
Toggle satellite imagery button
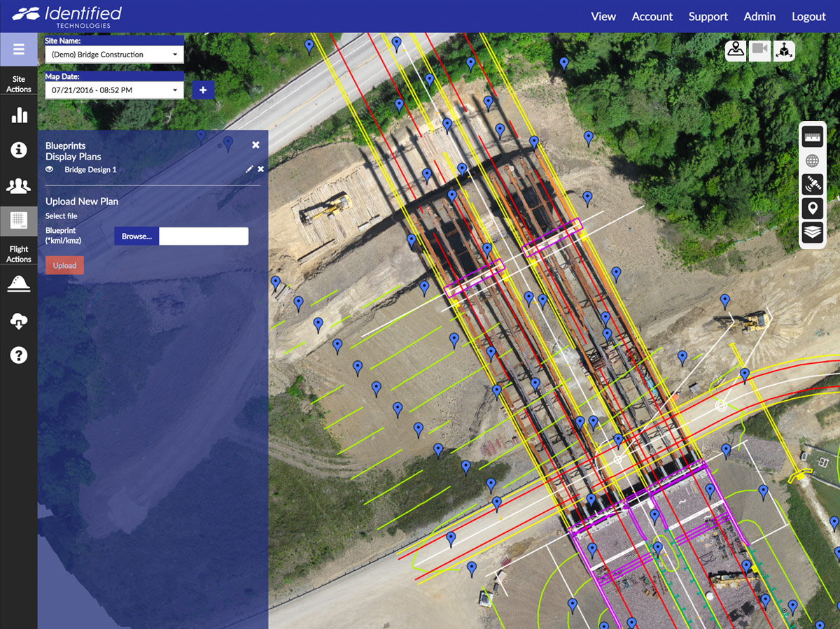click(x=813, y=184)
